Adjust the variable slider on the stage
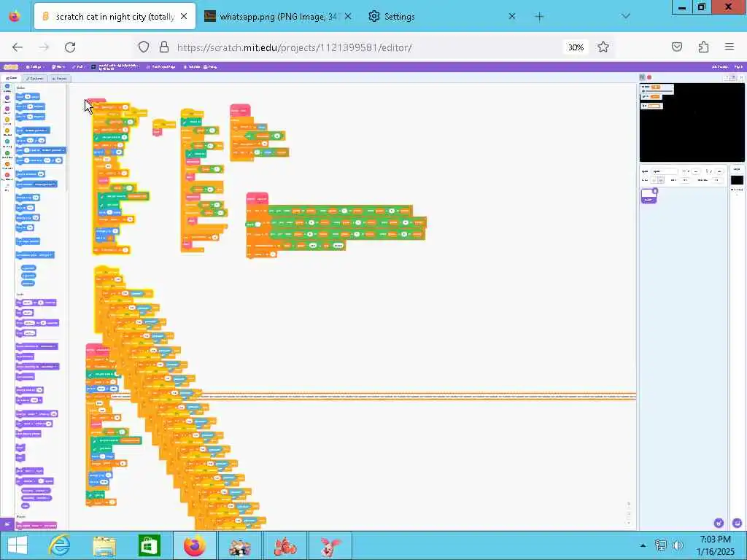This screenshot has height=560, width=747. pos(658,91)
